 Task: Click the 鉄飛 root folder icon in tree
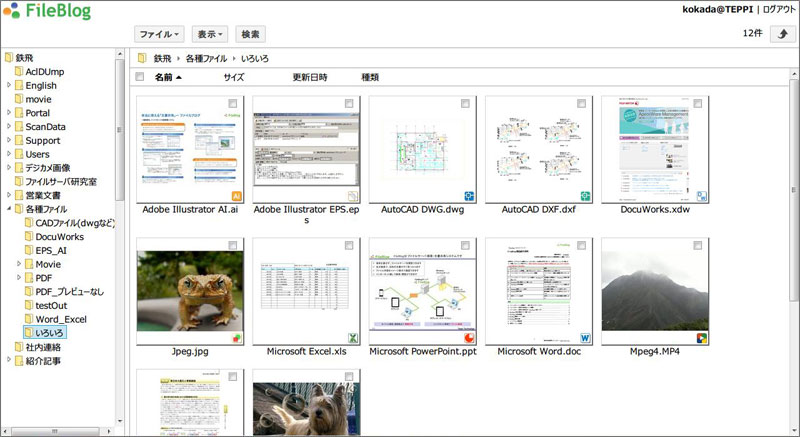(x=9, y=58)
